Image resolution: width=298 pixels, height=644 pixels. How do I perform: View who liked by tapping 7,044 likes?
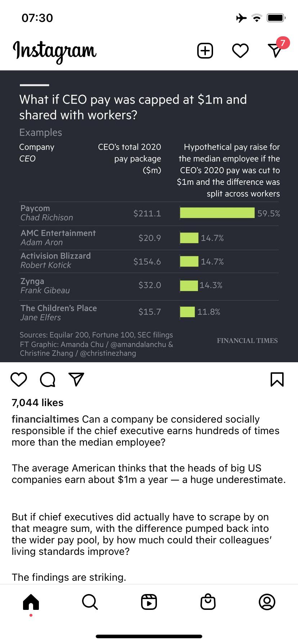point(37,402)
